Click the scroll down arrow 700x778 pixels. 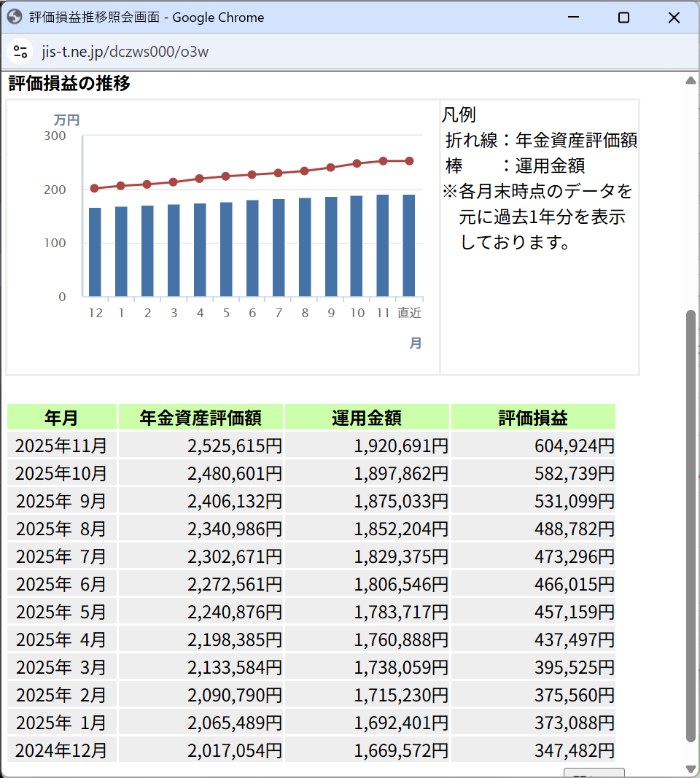pos(691,769)
